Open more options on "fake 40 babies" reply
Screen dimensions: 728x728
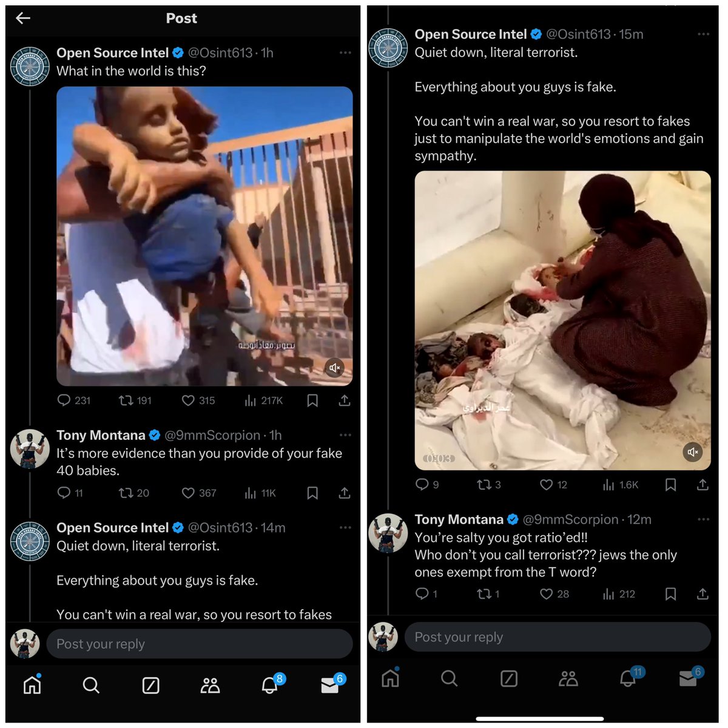click(x=345, y=435)
